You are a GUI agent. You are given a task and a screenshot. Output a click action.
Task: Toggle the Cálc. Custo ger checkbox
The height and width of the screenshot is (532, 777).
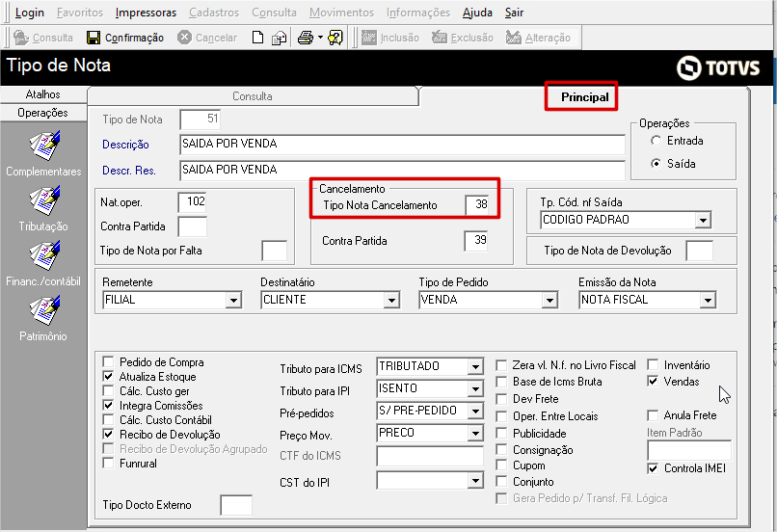[x=108, y=391]
